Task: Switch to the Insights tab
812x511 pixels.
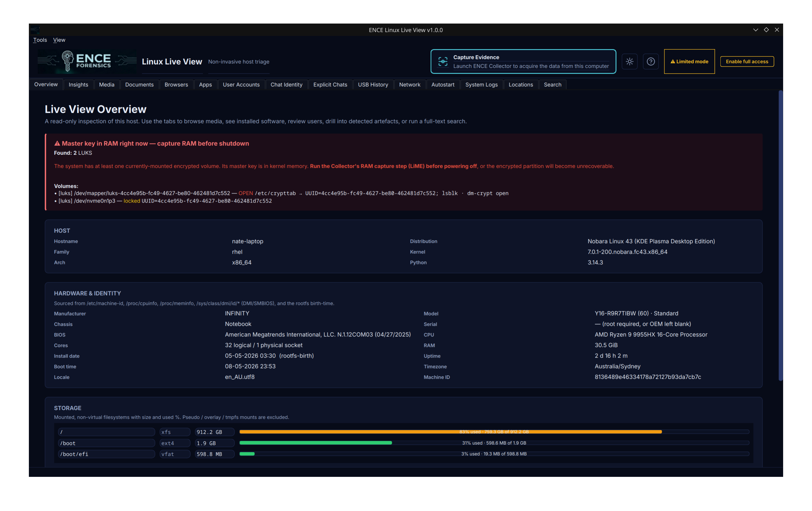Action: point(79,85)
